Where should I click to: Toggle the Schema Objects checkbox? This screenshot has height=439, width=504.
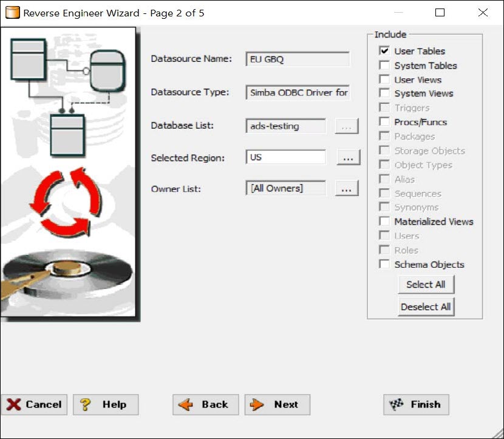pyautogui.click(x=384, y=264)
